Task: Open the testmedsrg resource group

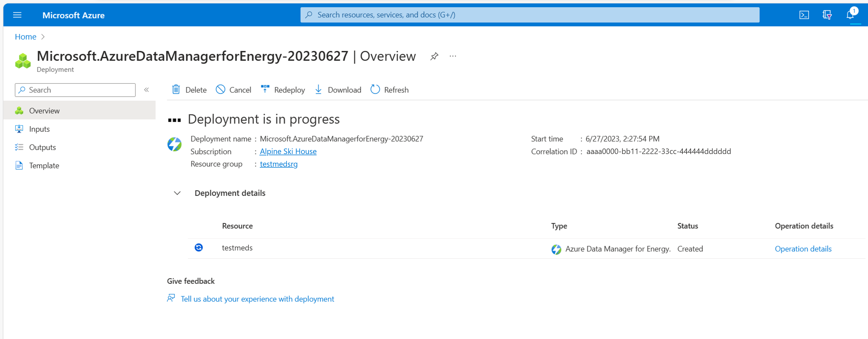Action: [278, 164]
